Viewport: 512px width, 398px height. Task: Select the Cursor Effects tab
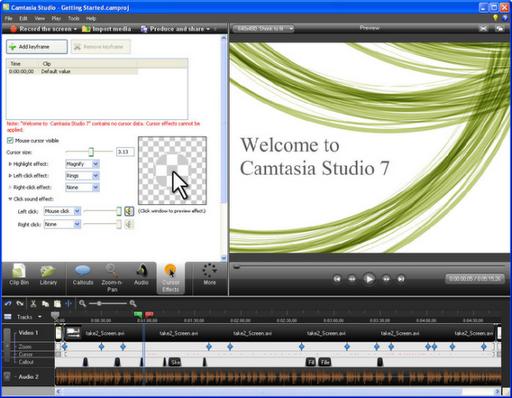[x=170, y=278]
